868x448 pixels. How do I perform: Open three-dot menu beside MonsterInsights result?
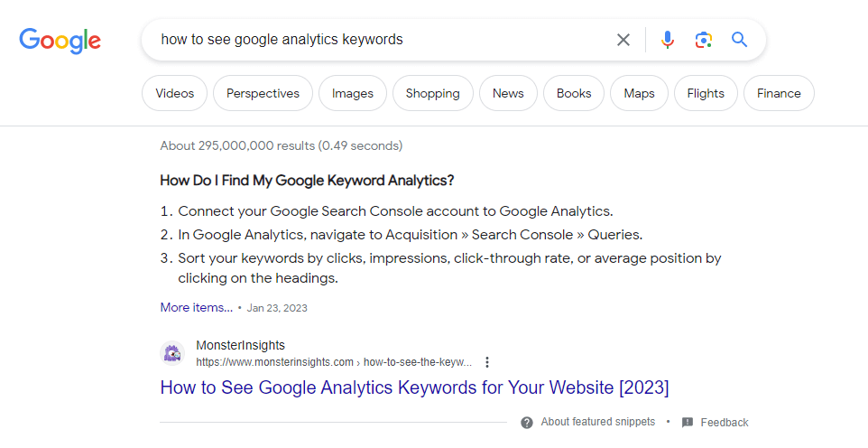click(x=487, y=362)
